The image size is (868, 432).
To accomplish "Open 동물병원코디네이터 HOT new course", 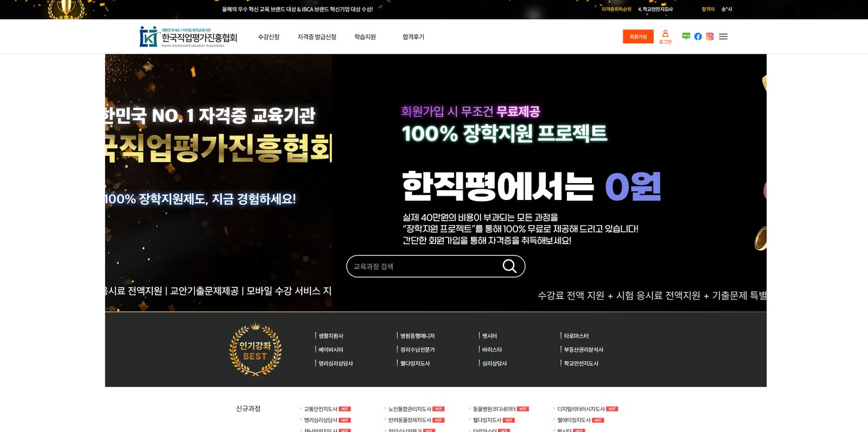I will click(x=494, y=409).
